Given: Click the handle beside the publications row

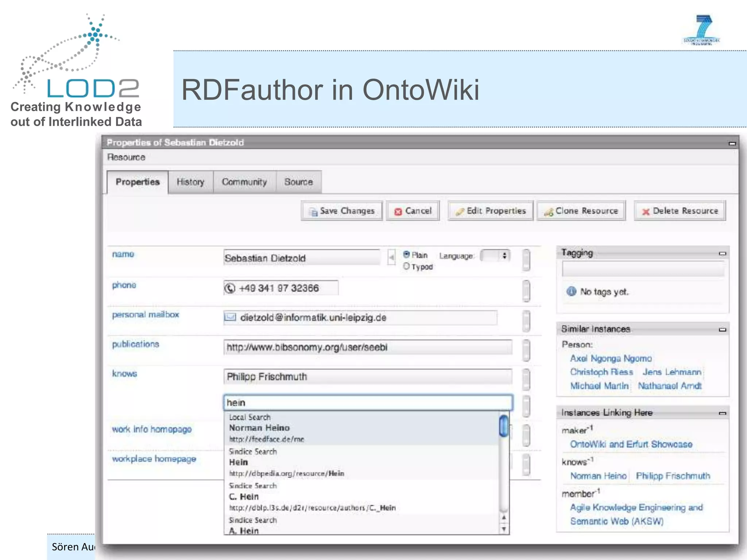Looking at the screenshot, I should pos(526,350).
